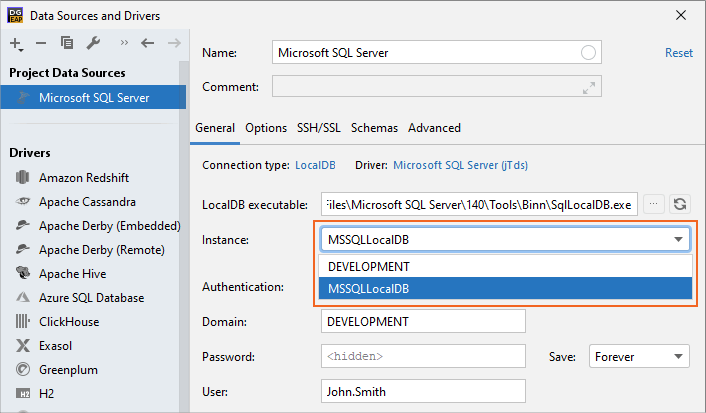Switch to the Options tab

point(266,128)
